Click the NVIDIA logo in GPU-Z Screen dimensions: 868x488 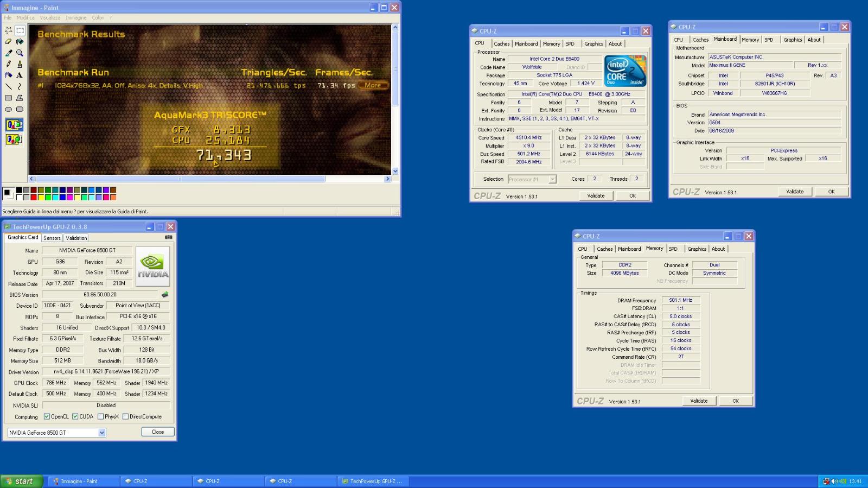[152, 266]
